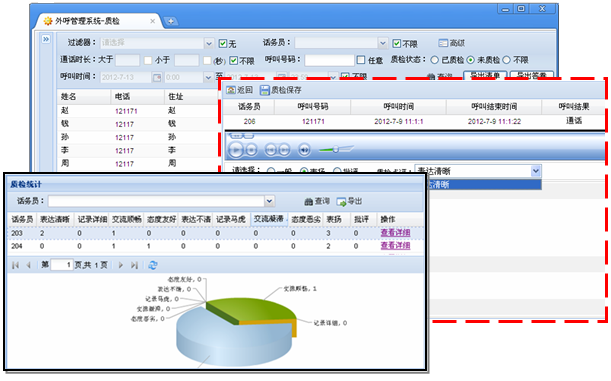This screenshot has height=381, width=611.
Task: Open a new tab with plus button
Action: click(170, 21)
